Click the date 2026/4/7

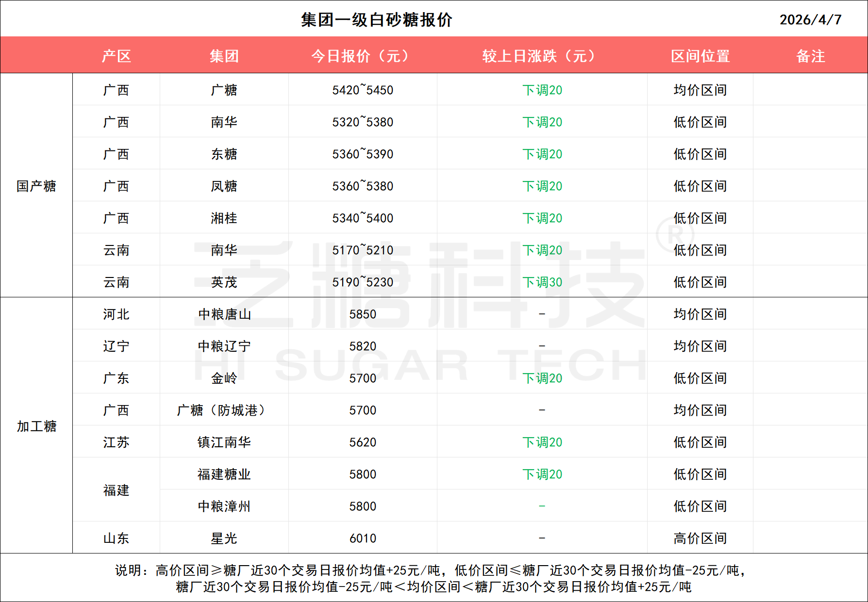click(x=810, y=20)
